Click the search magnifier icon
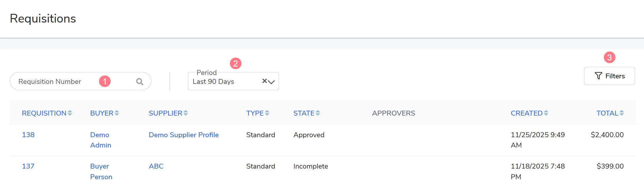The image size is (644, 187). point(140,82)
